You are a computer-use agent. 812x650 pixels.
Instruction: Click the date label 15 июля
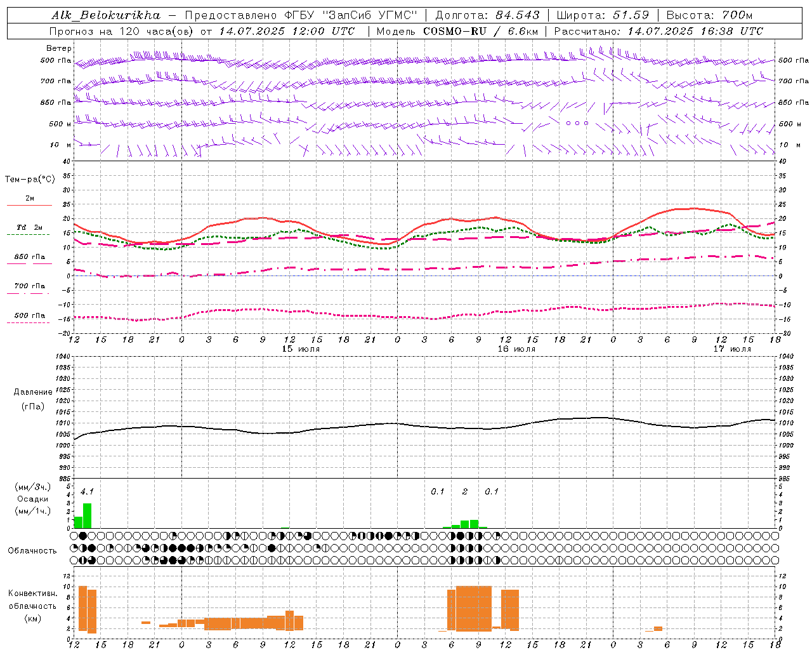(x=301, y=349)
